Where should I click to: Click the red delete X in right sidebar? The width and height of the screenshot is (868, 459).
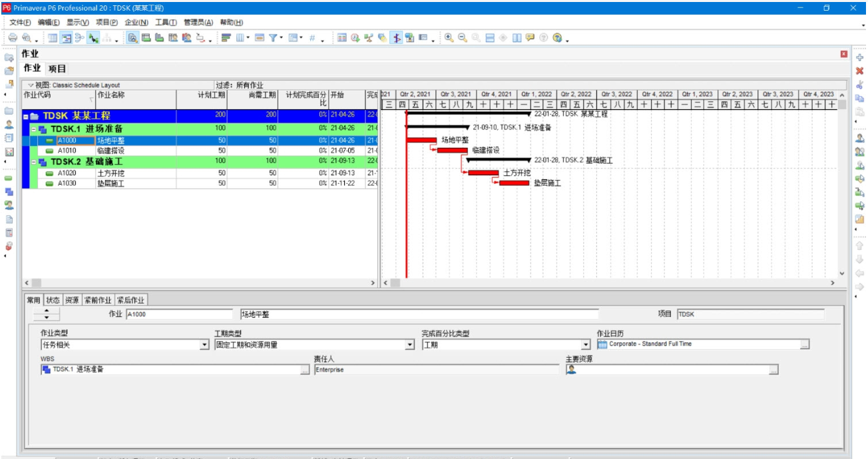pyautogui.click(x=859, y=71)
